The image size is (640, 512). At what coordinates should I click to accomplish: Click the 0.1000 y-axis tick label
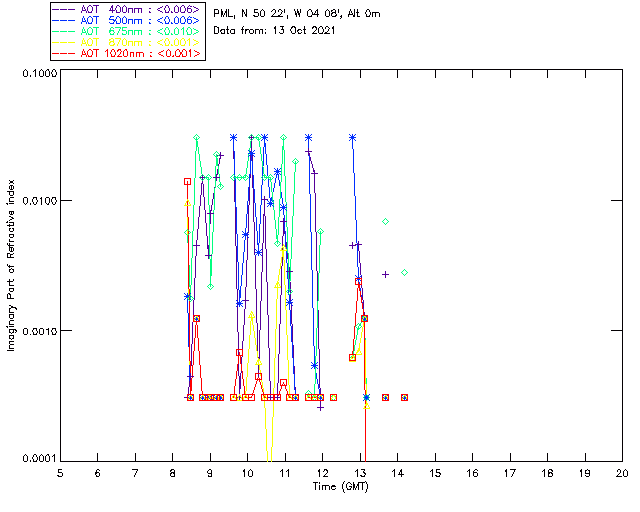click(37, 75)
